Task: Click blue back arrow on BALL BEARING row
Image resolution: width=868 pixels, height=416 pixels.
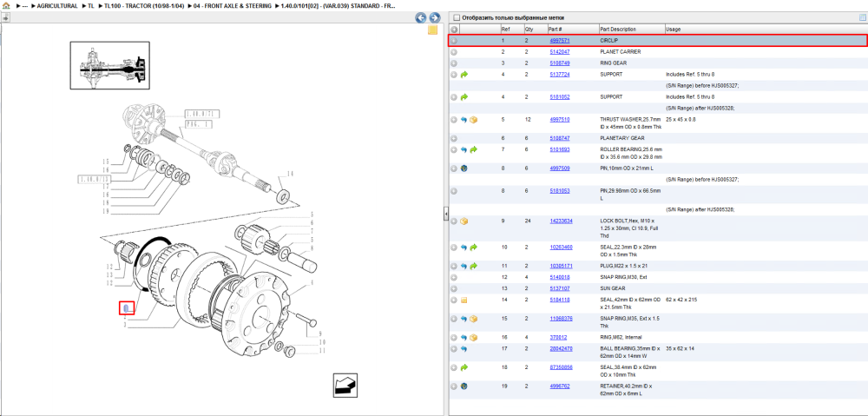Action: click(464, 349)
